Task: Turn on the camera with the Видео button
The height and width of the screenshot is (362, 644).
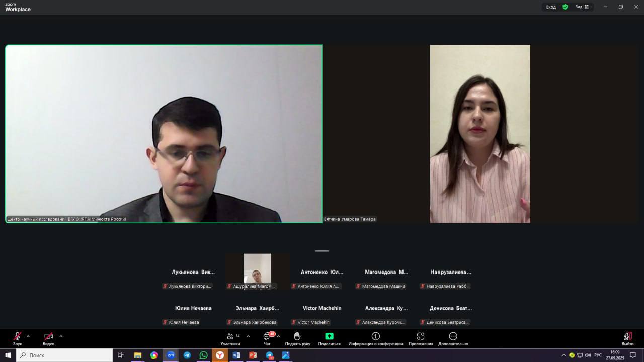Action: coord(48,337)
